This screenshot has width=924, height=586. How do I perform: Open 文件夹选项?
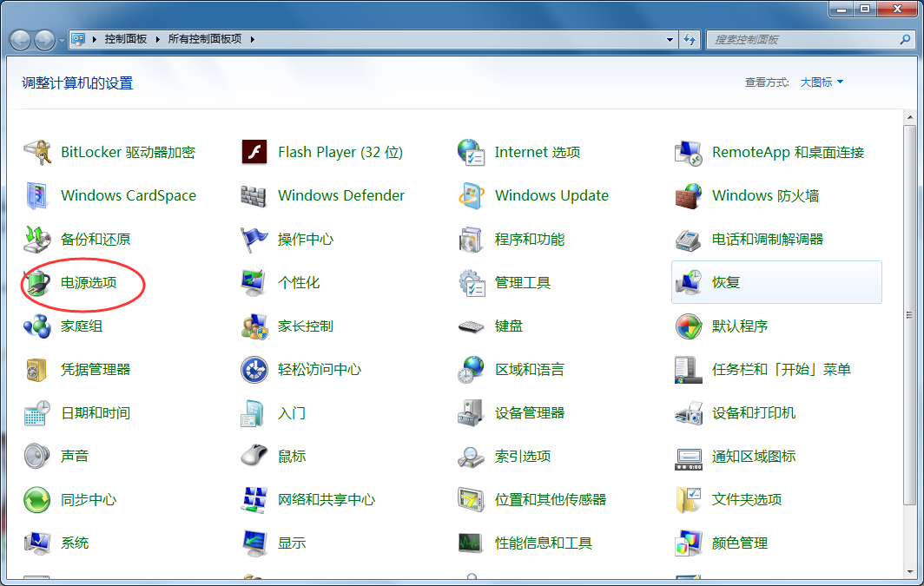pos(747,500)
